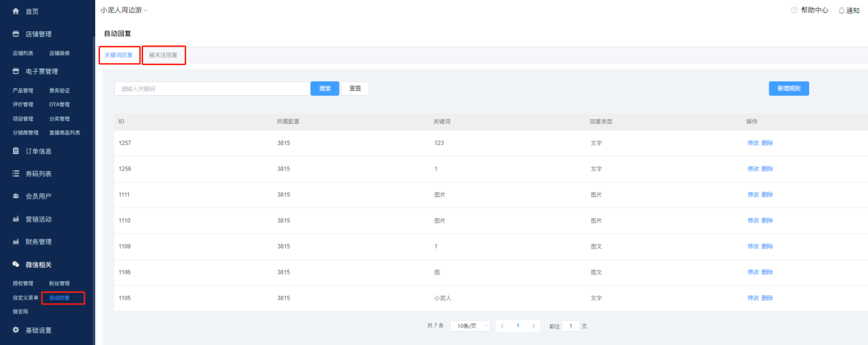Click the chart icon for 营销活动
Screen dimensions: 868x345
point(16,219)
